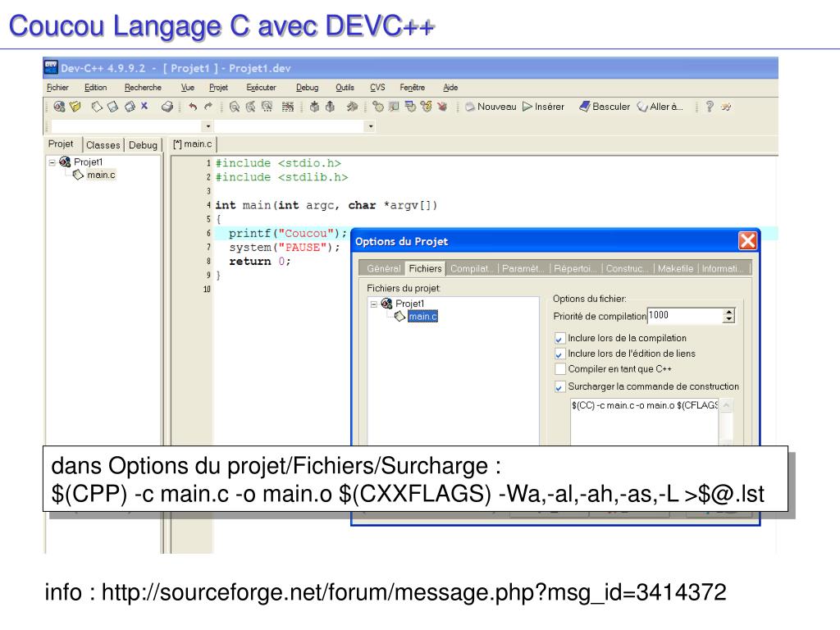Click the Priorité de compilation value field
This screenshot has width=840, height=630.
(685, 316)
